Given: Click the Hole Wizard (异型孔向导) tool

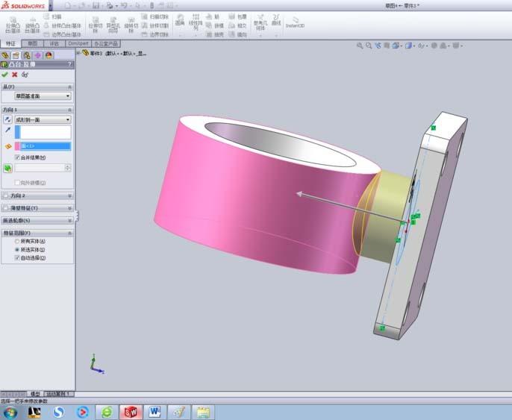Looking at the screenshot, I should [x=113, y=25].
